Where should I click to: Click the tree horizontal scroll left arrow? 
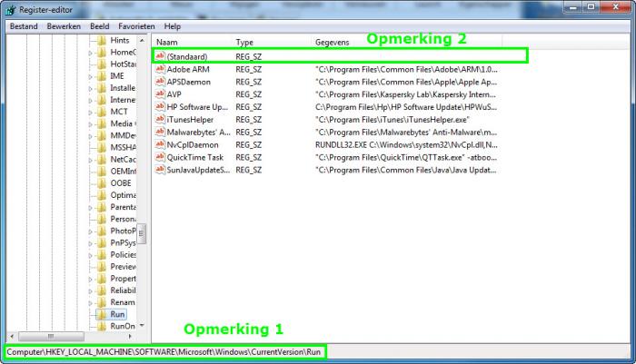pos(12,336)
